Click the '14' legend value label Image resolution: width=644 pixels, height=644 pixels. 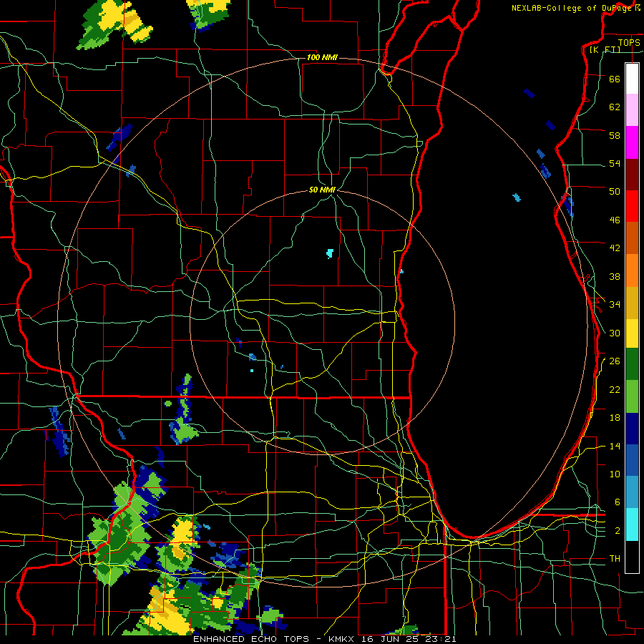[615, 446]
